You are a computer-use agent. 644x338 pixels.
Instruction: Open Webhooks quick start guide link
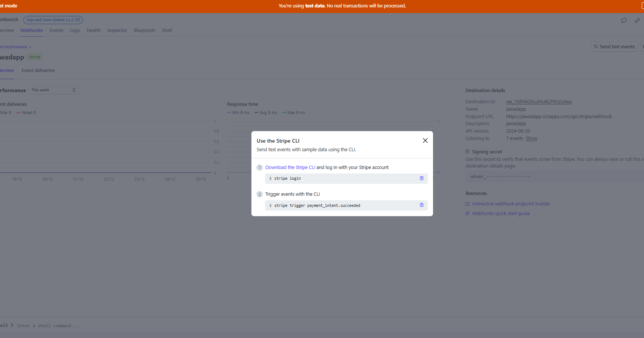click(x=501, y=214)
